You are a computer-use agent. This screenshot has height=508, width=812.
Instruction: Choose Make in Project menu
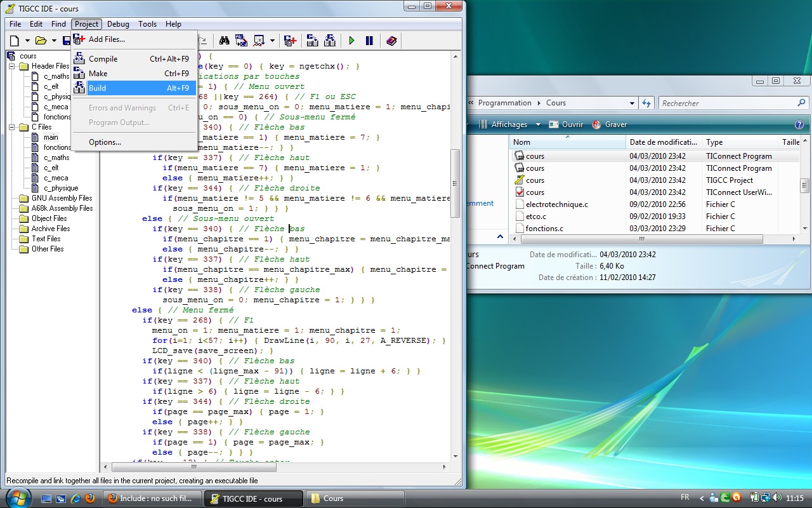134,74
